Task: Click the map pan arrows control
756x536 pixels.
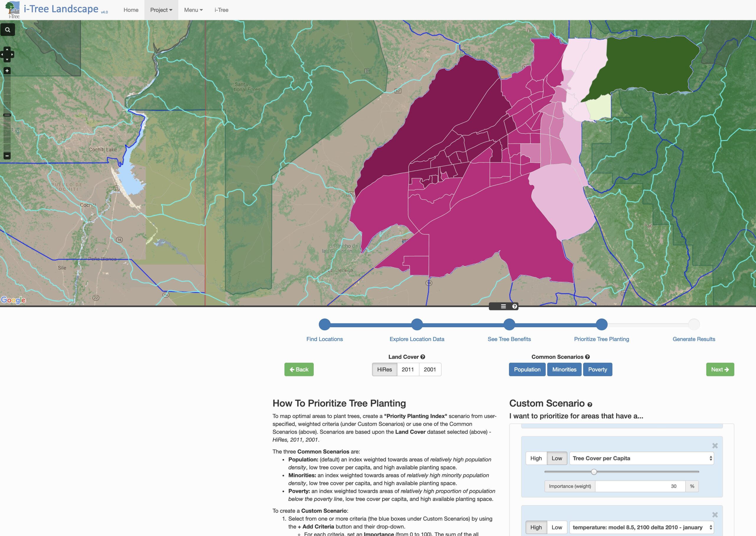Action: point(7,54)
